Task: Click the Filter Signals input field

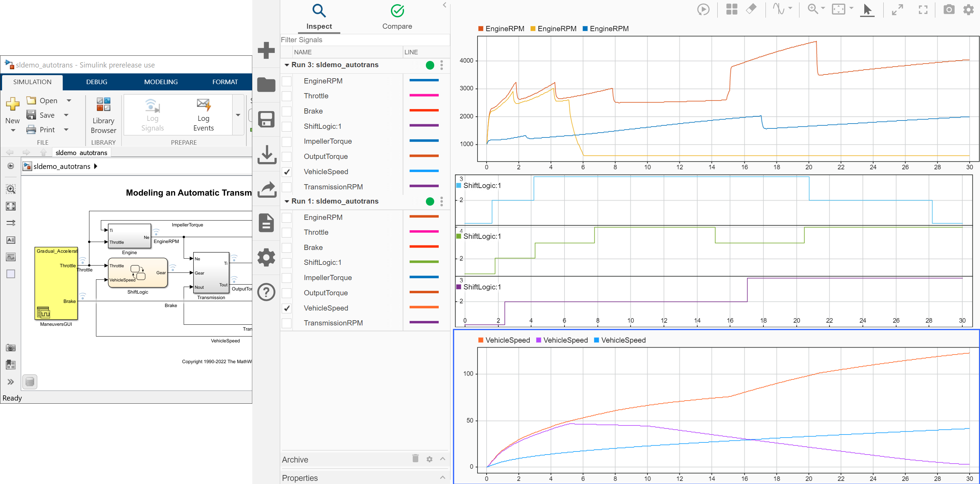Action: [365, 39]
